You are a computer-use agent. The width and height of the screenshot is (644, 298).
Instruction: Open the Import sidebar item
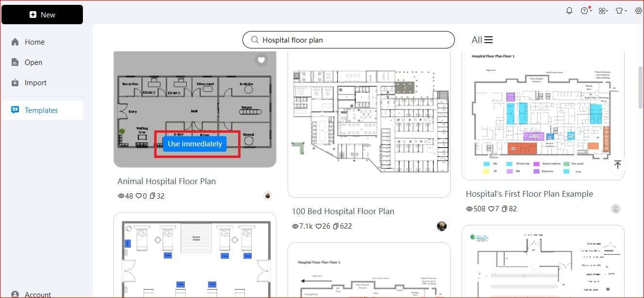point(35,83)
